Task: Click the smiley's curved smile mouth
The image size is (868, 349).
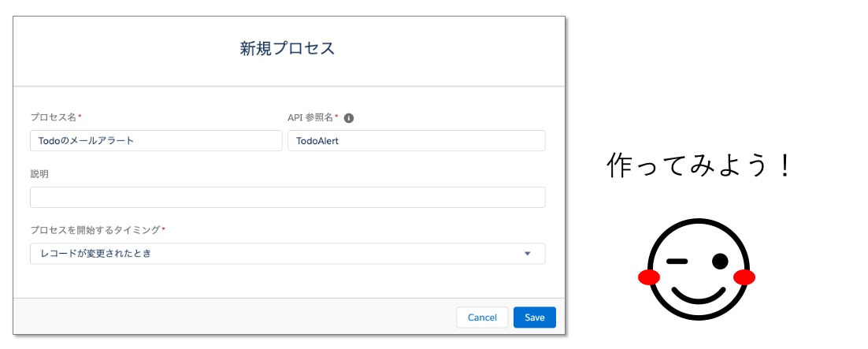Action: [697, 294]
